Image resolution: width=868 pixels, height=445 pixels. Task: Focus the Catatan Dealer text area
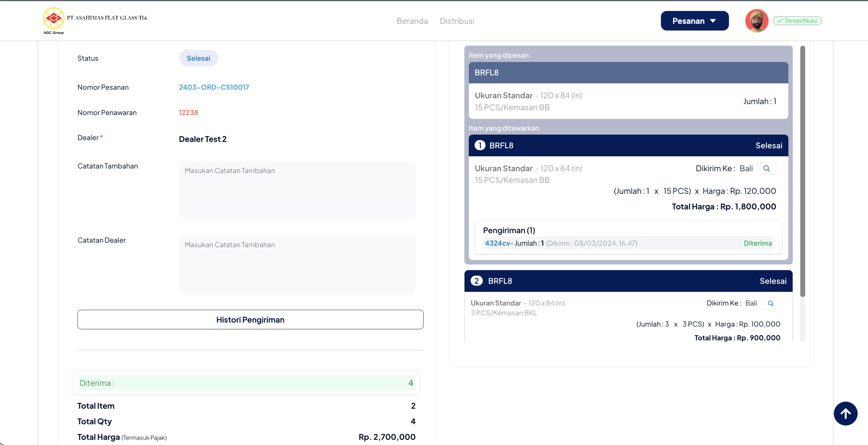(x=297, y=265)
